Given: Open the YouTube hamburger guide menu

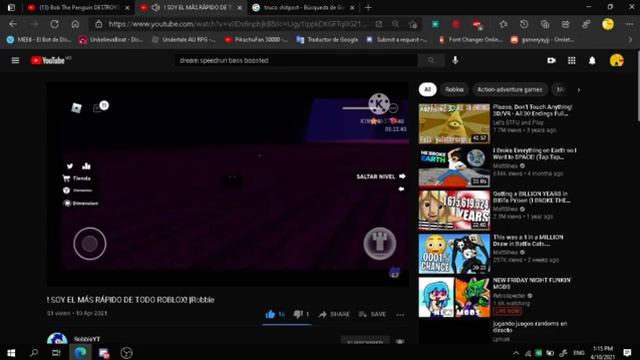Looking at the screenshot, I should pyautogui.click(x=15, y=60).
